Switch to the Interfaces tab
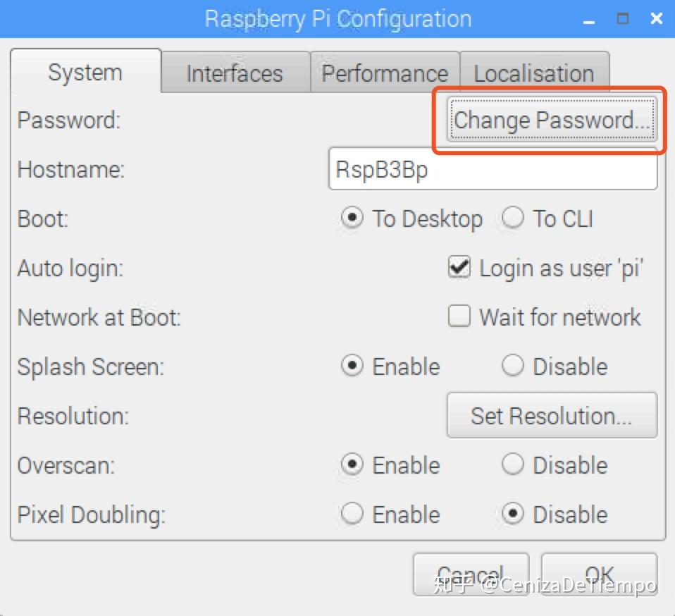The height and width of the screenshot is (616, 675). point(235,73)
